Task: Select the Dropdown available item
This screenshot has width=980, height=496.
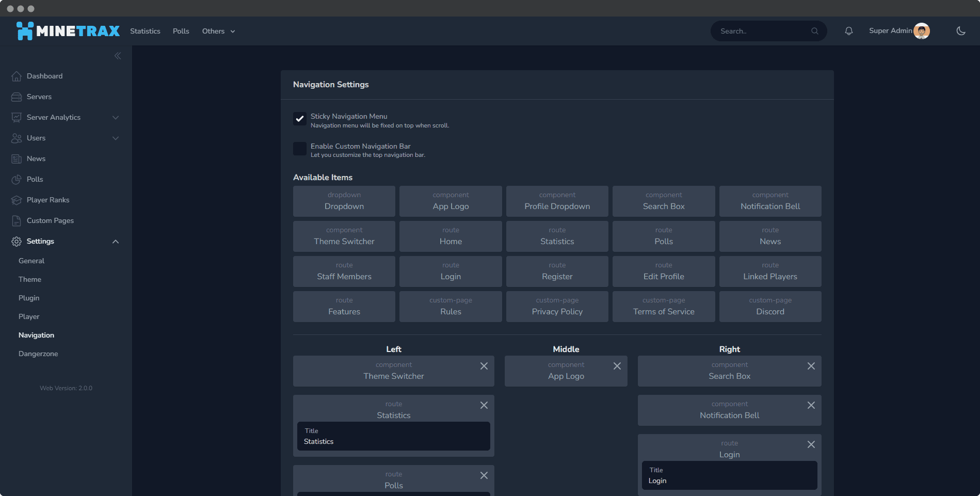Action: point(344,201)
